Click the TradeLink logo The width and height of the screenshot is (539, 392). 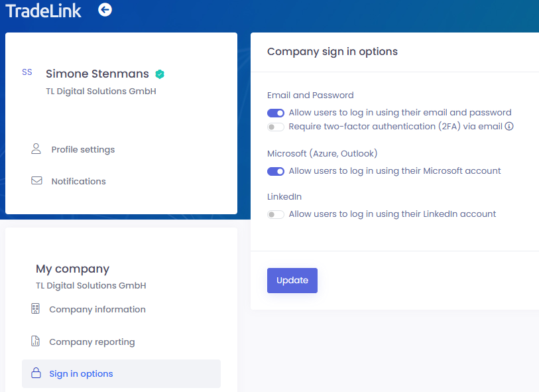pos(44,11)
